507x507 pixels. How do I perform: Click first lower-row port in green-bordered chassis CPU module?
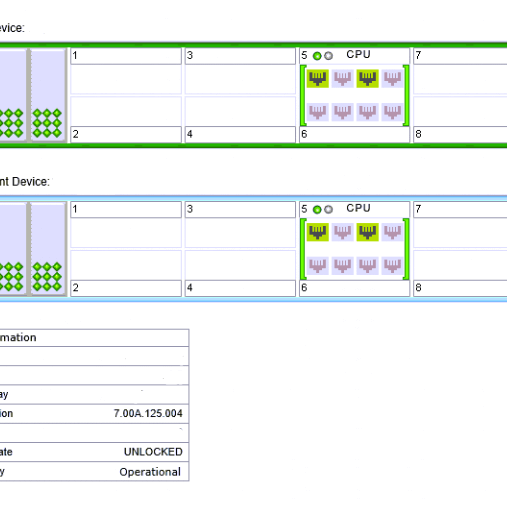coord(317,112)
